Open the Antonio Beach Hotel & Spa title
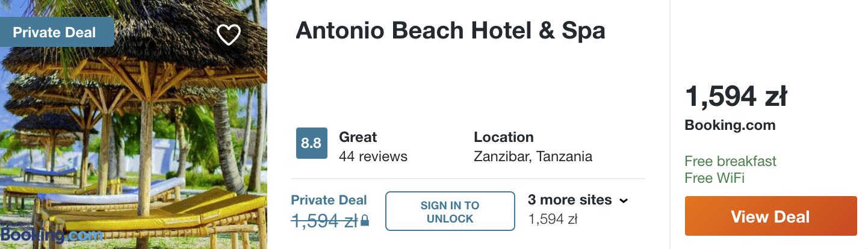 click(x=450, y=31)
